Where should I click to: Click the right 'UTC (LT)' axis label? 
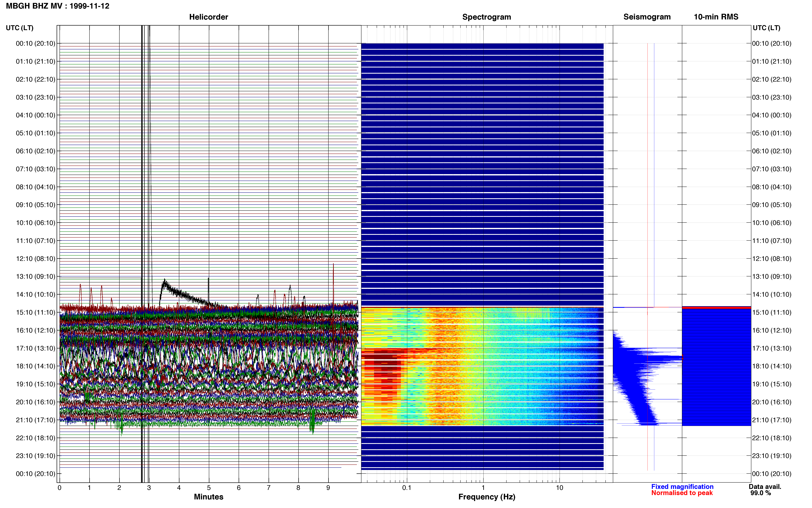[766, 28]
